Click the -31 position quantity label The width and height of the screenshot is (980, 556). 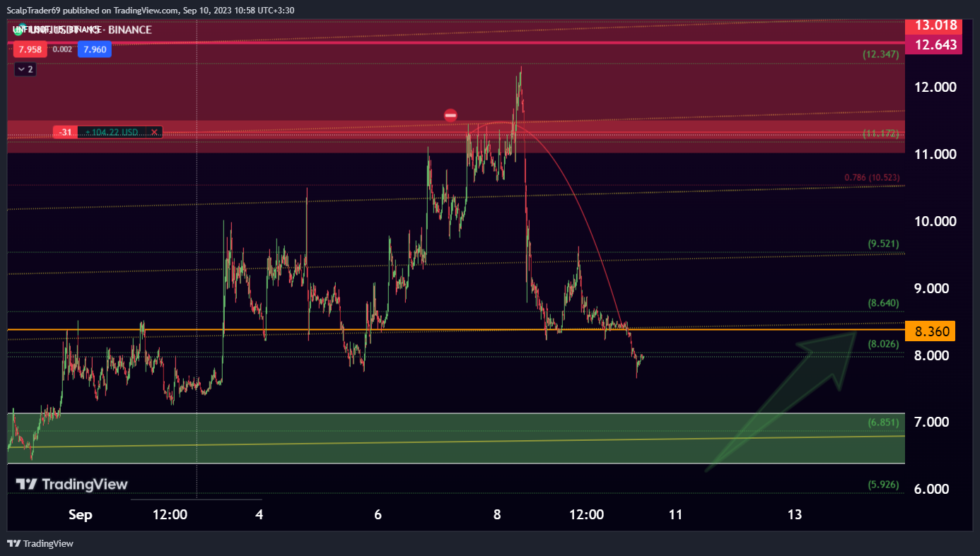click(64, 132)
